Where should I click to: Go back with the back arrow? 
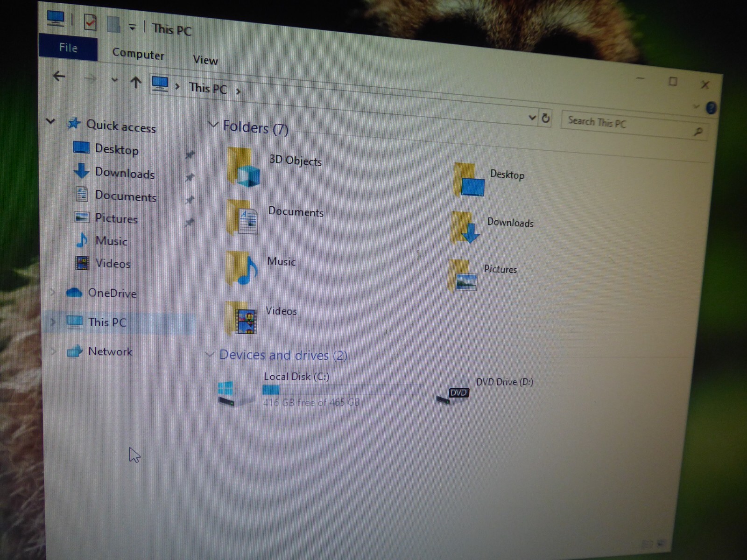point(59,76)
